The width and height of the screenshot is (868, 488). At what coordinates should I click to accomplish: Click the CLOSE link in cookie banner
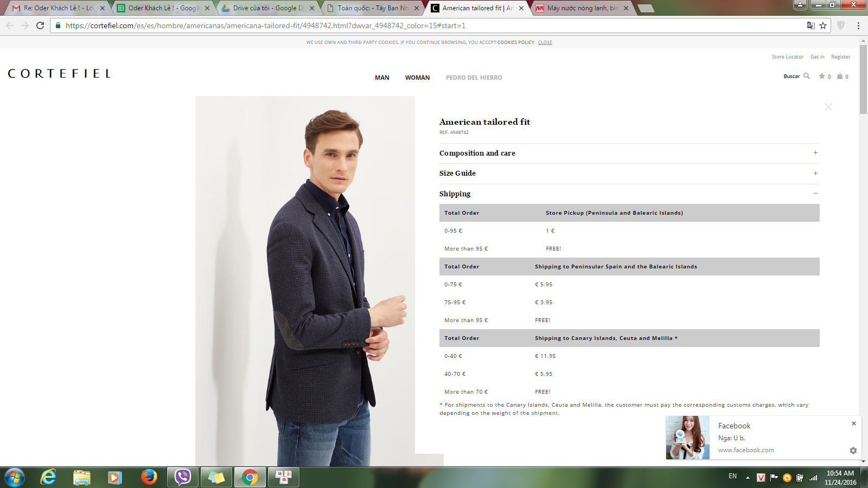coord(545,42)
